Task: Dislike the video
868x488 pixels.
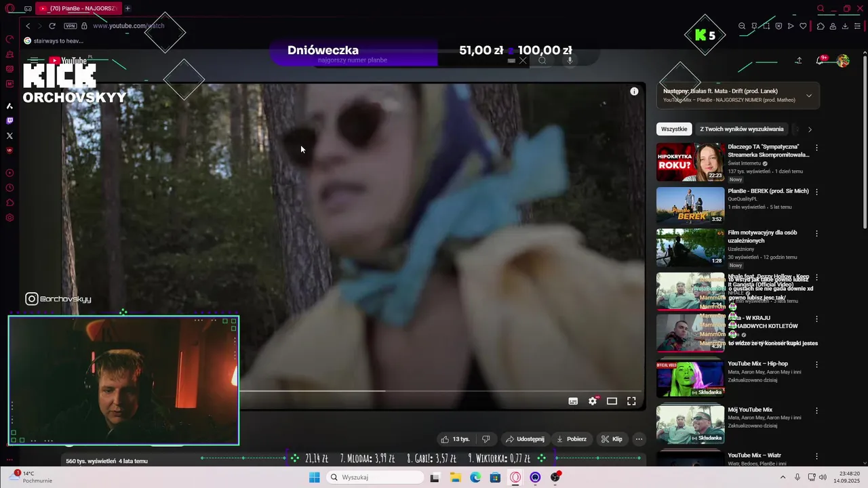Action: [486, 439]
